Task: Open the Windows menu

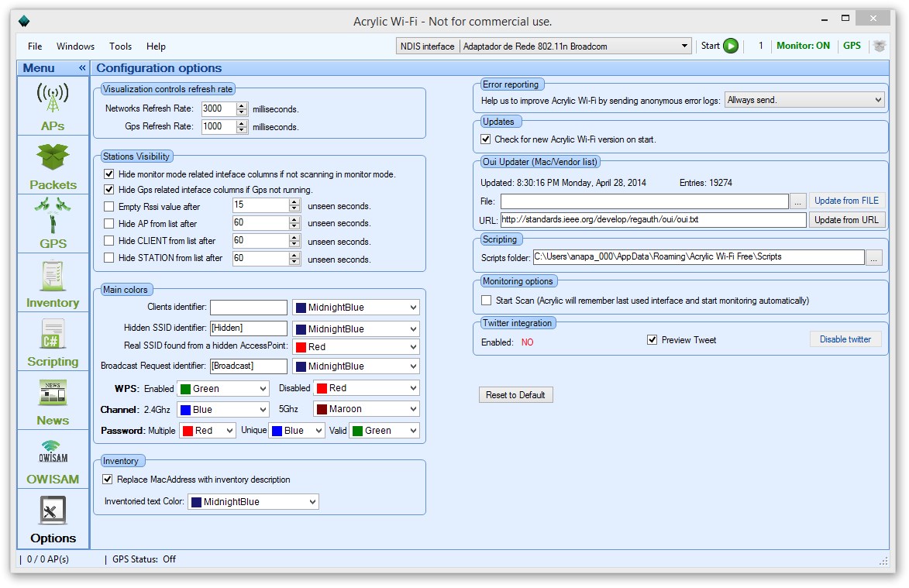Action: [75, 46]
